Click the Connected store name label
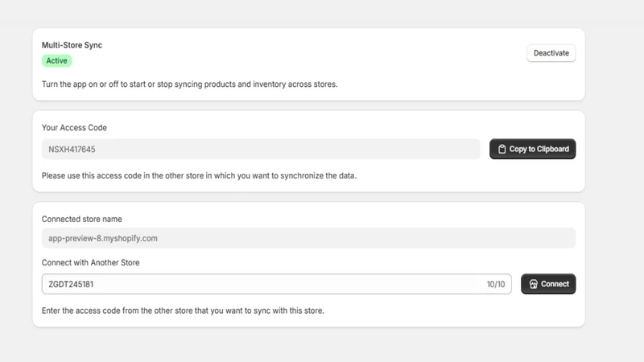 pos(82,219)
